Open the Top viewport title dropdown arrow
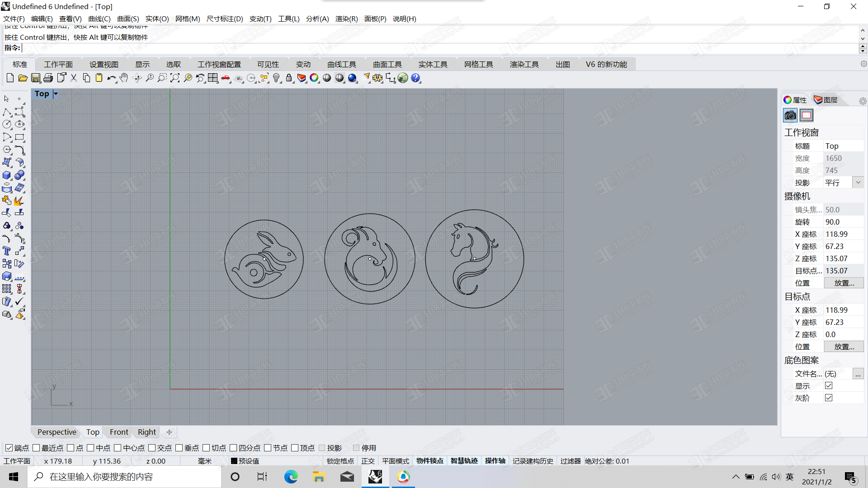Screen dimensions: 868x488 pos(56,94)
